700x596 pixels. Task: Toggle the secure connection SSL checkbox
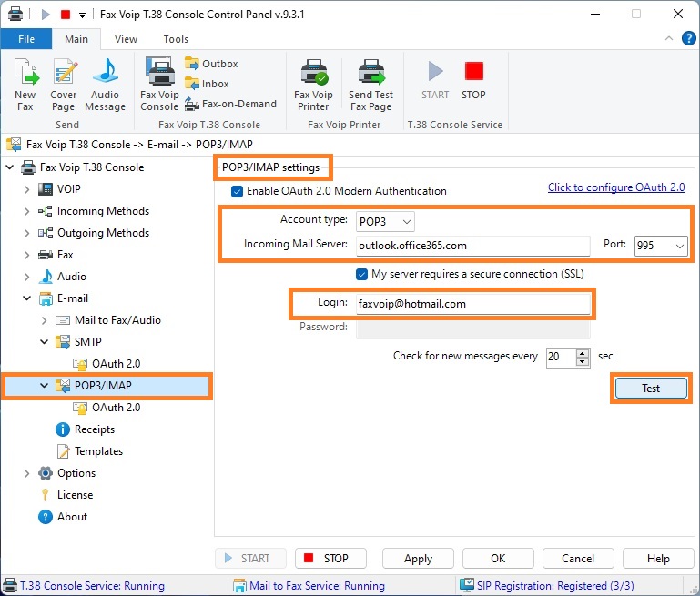361,274
